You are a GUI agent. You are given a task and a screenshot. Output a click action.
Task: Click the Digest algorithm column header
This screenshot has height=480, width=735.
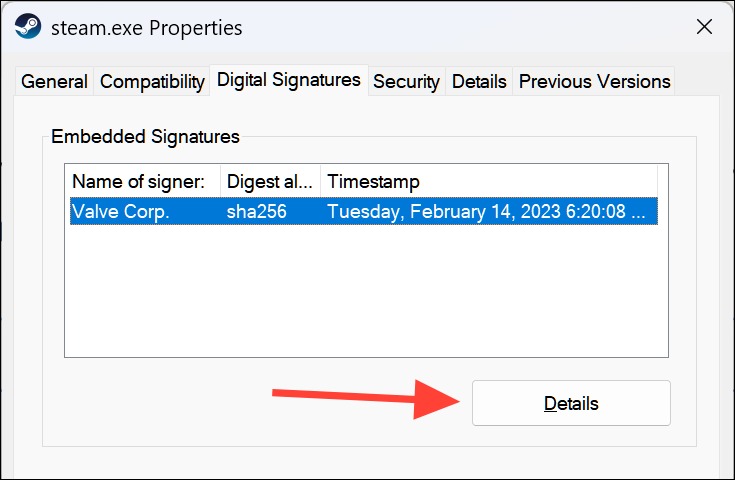point(270,181)
